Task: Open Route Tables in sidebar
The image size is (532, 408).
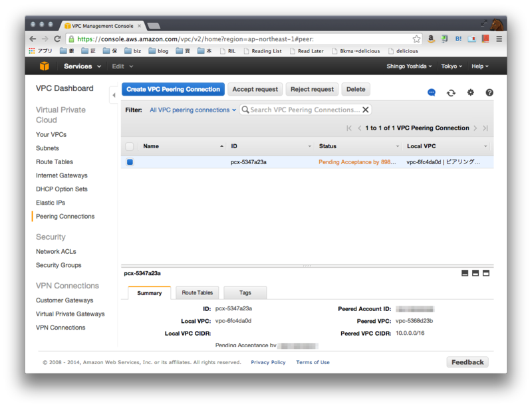Action: pyautogui.click(x=55, y=161)
